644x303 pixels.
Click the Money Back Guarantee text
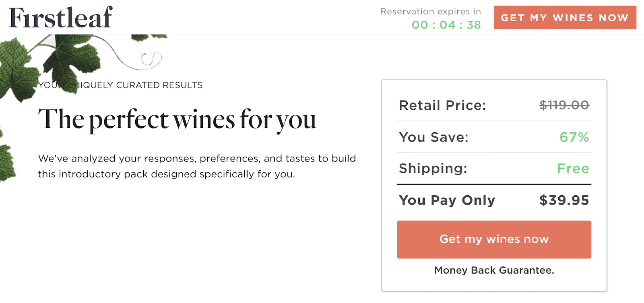coord(494,270)
